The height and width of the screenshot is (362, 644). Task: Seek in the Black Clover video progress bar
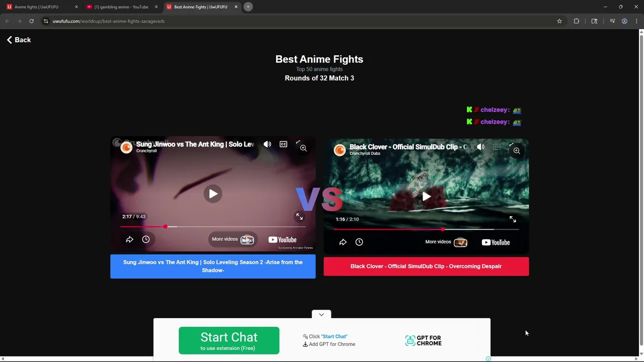426,229
